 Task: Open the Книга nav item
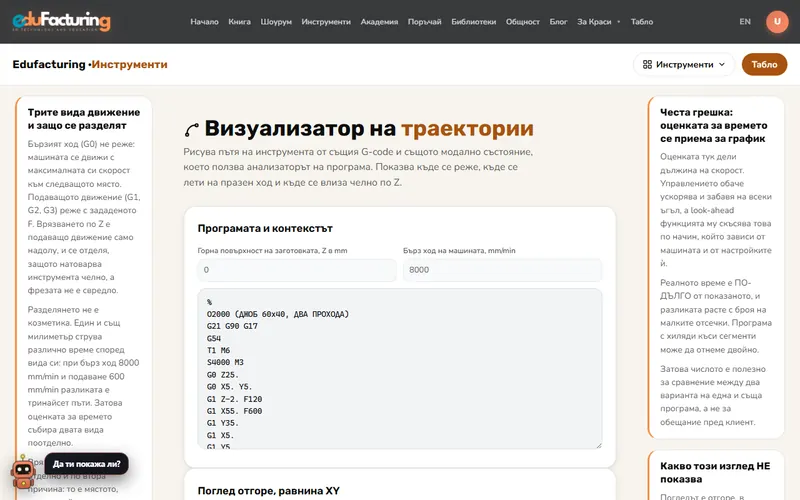pyautogui.click(x=239, y=22)
